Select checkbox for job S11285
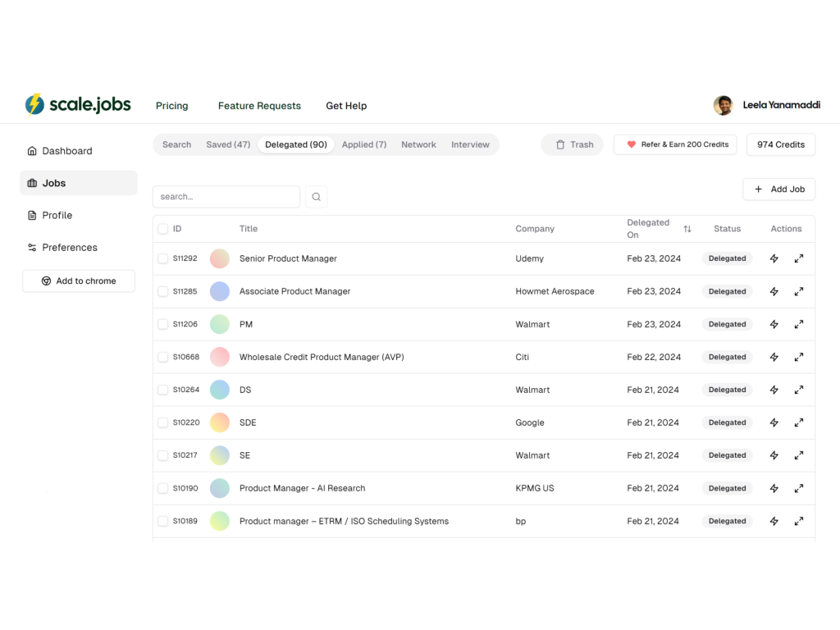 click(162, 291)
